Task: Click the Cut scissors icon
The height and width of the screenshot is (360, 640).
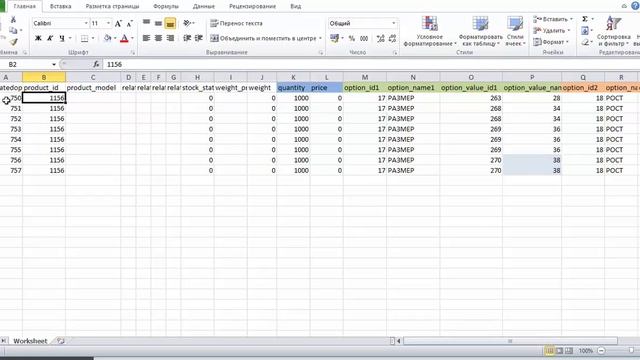Action: pos(13,20)
